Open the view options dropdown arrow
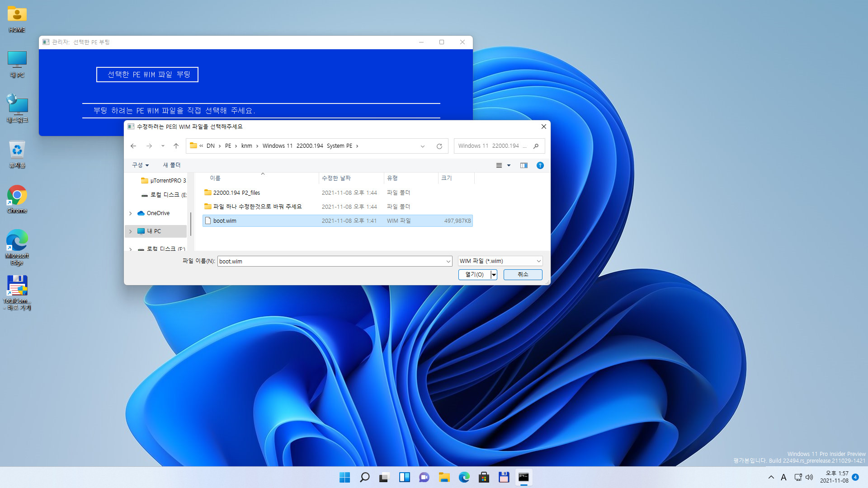This screenshot has width=868, height=488. pos(509,165)
